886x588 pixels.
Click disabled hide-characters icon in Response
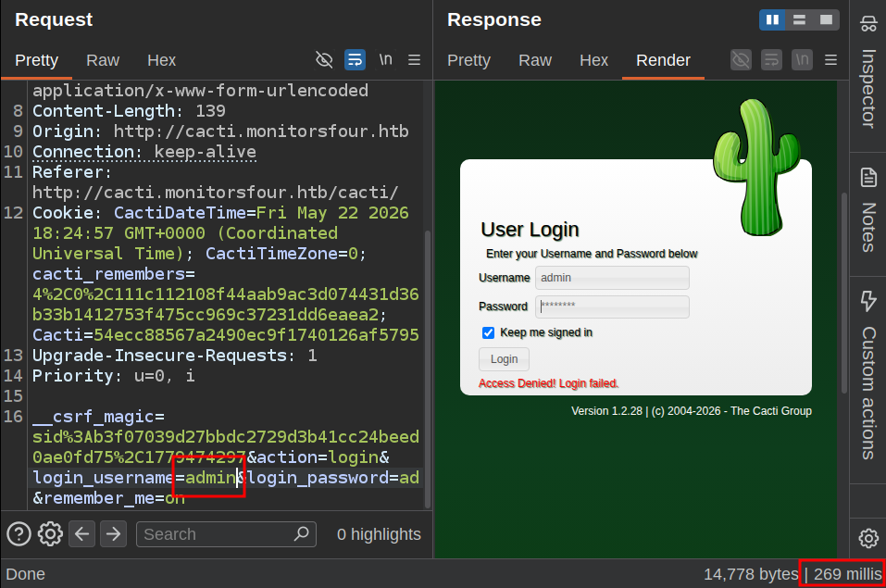pyautogui.click(x=741, y=59)
